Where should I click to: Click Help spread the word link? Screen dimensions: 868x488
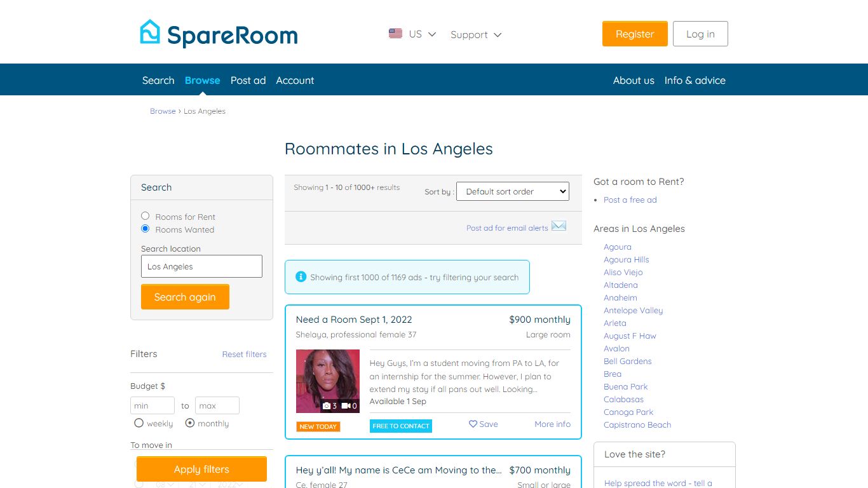coord(658,483)
